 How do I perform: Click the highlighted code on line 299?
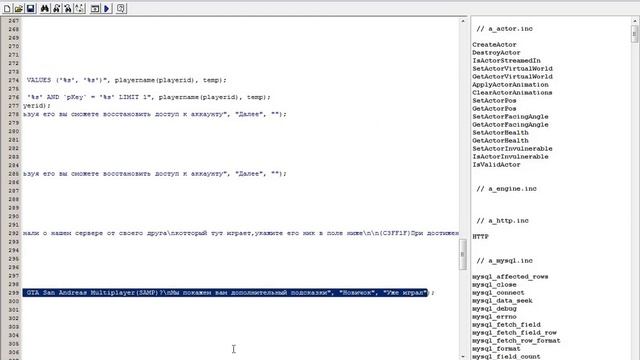coord(225,293)
